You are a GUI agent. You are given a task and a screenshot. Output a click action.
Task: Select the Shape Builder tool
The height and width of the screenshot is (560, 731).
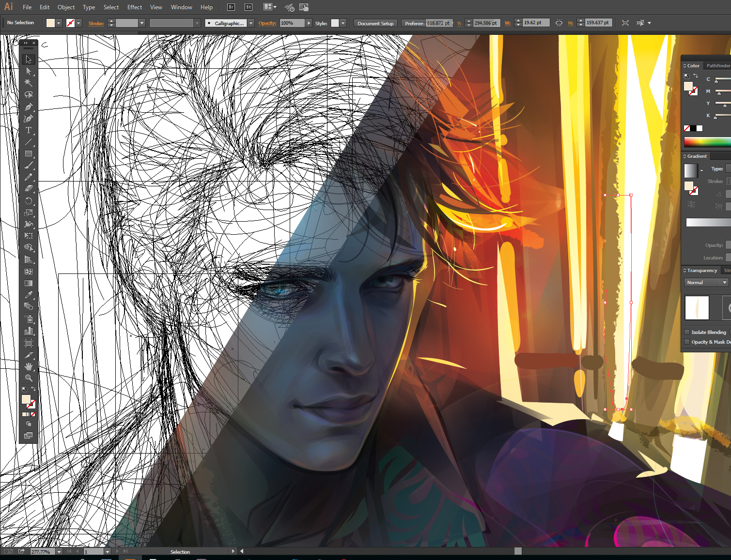pos(29,248)
